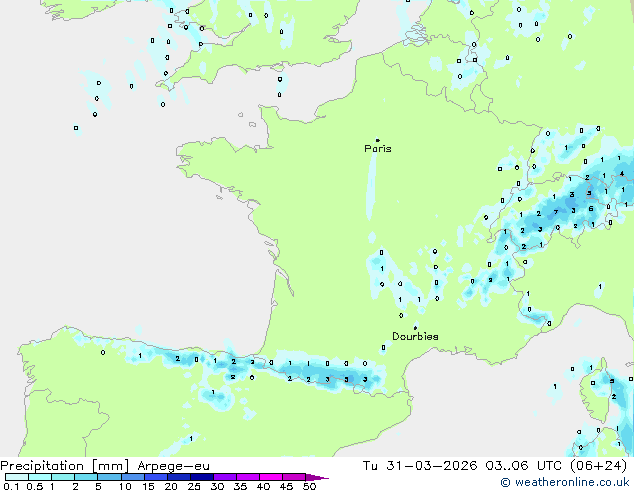This screenshot has height=490, width=634.
Task: Click the 'Precipitation [mm]' title text
Action: (65, 466)
